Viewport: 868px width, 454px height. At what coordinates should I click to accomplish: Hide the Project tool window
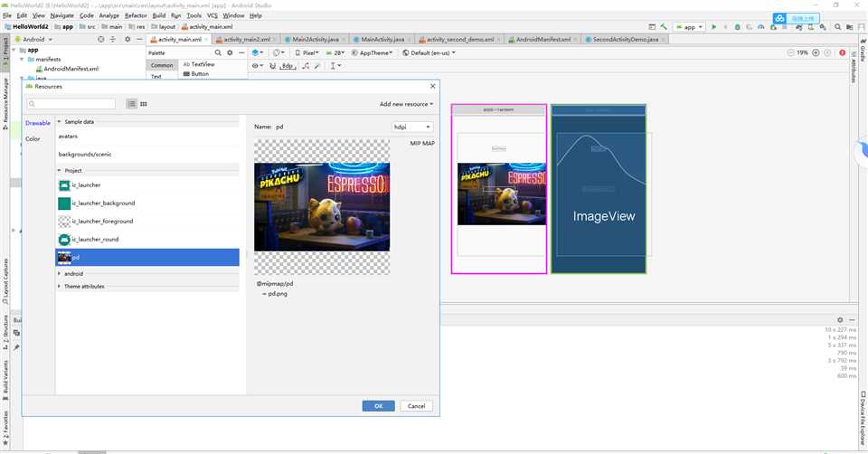pos(139,39)
